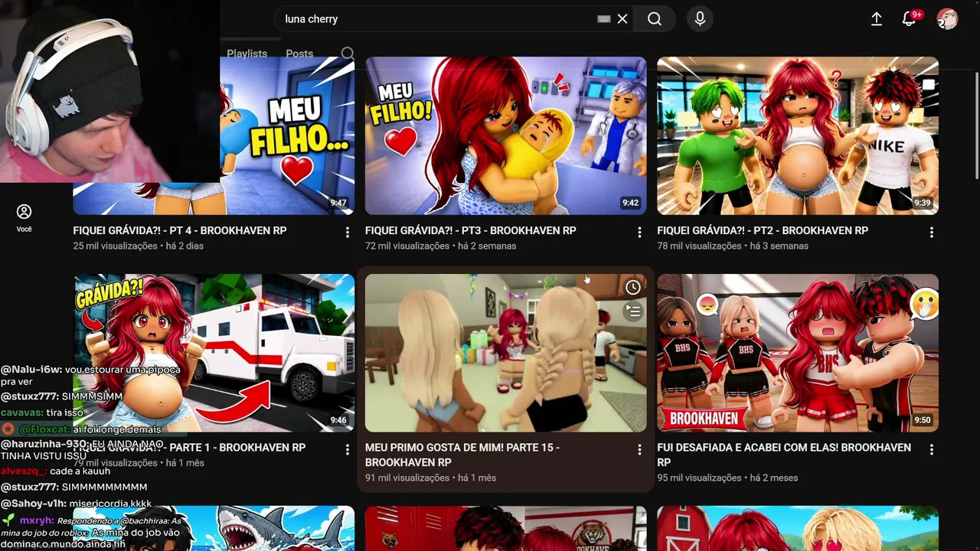Screen dimensions: 980x551
Task: Click the 9:46 duration badge
Action: coord(338,420)
